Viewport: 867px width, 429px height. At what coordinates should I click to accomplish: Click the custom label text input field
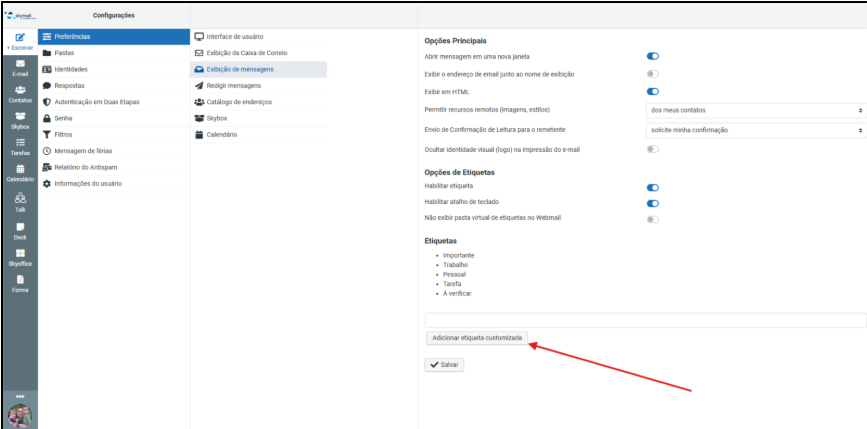point(645,320)
